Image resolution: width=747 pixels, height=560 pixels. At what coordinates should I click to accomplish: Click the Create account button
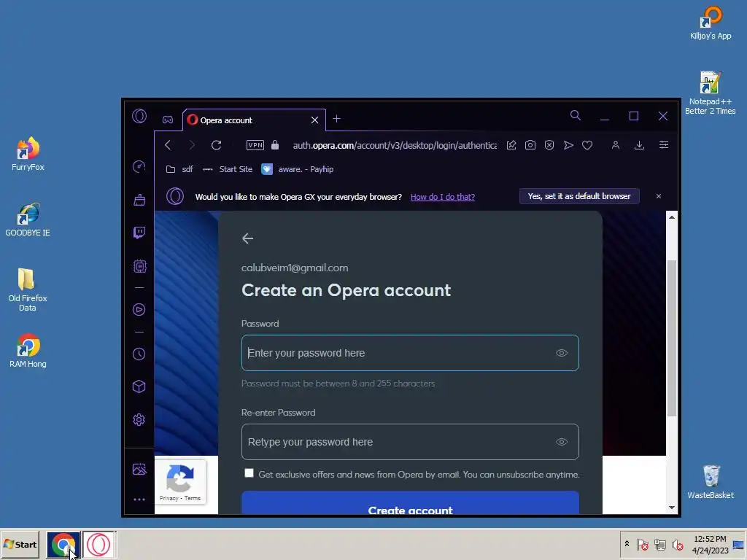410,503
